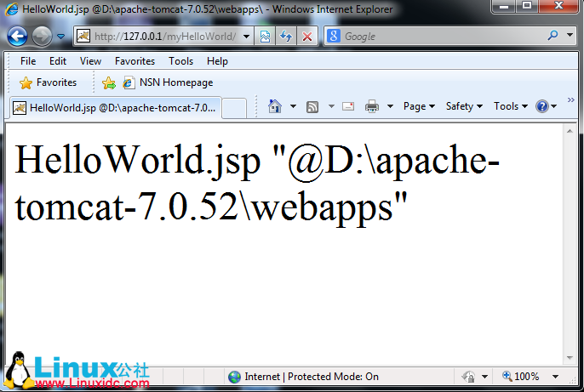Click the Forward navigation arrow button
584x392 pixels.
click(42, 37)
